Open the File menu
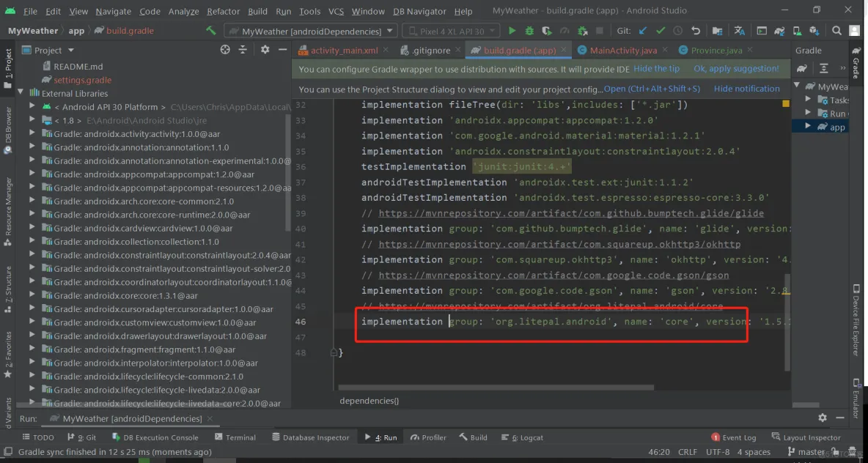Viewport: 868px width, 463px height. 31,11
